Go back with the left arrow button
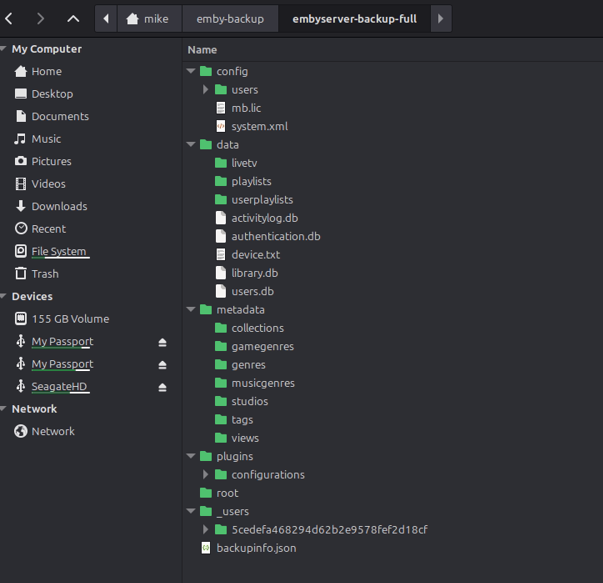Viewport: 603px width, 583px height. (9, 18)
